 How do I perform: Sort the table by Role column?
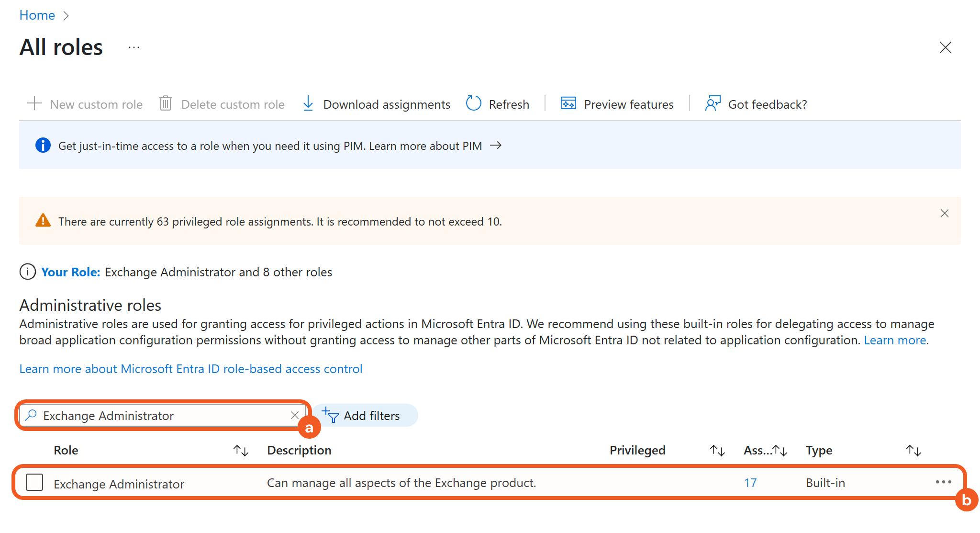click(x=241, y=450)
